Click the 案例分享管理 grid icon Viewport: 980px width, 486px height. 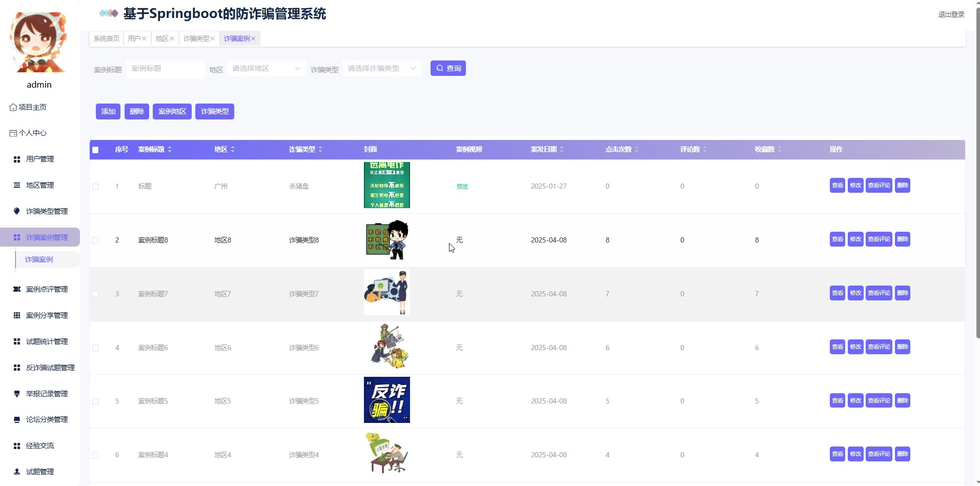pos(16,315)
